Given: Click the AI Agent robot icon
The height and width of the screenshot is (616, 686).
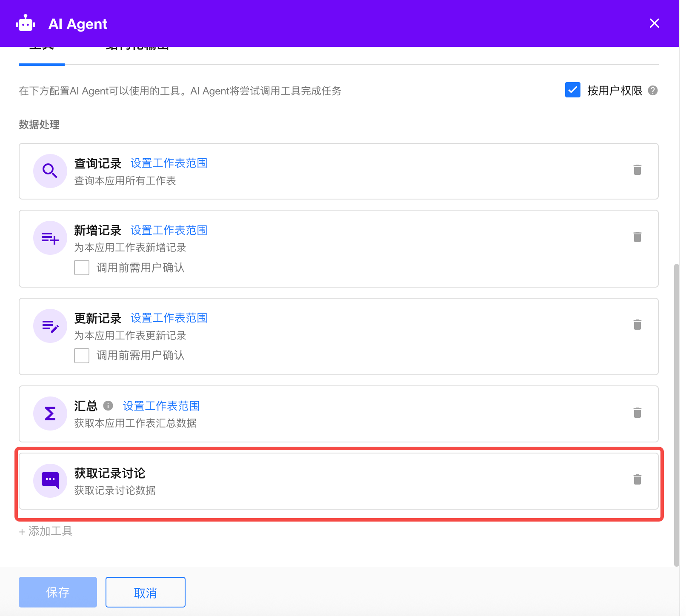Looking at the screenshot, I should 26,24.
